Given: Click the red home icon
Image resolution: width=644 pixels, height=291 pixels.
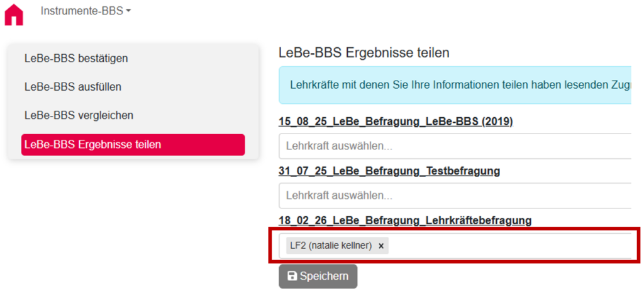Looking at the screenshot, I should (x=13, y=14).
